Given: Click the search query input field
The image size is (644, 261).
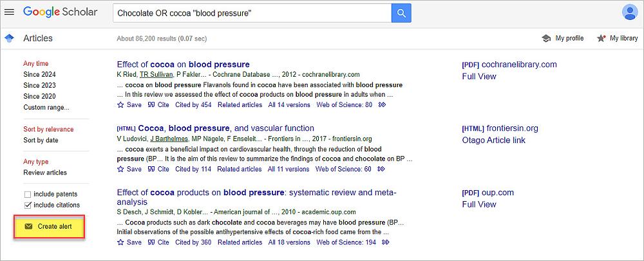Looking at the screenshot, I should 251,13.
